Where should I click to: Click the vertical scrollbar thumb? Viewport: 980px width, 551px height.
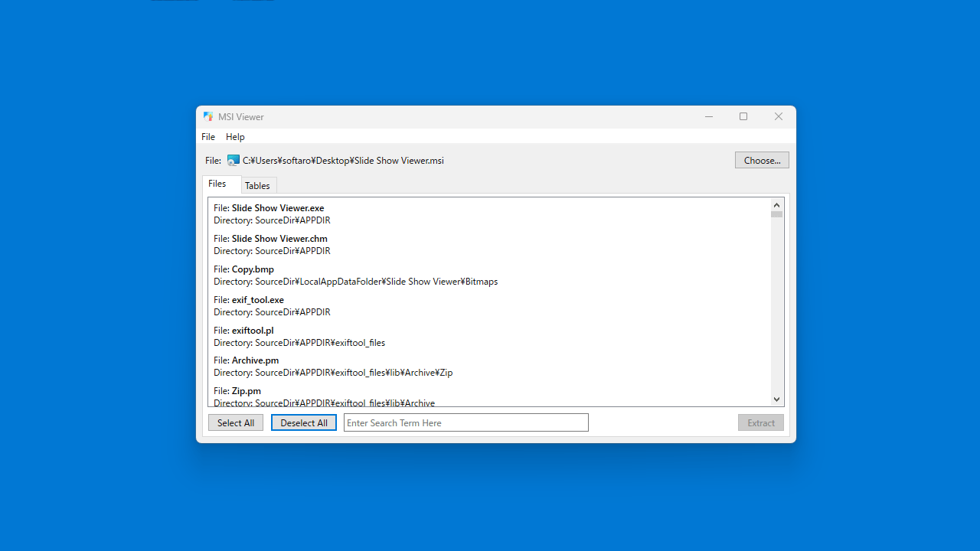(776, 214)
